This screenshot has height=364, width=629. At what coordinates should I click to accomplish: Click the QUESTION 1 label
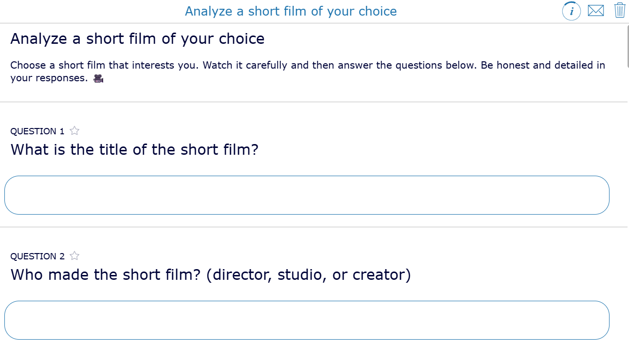point(37,131)
